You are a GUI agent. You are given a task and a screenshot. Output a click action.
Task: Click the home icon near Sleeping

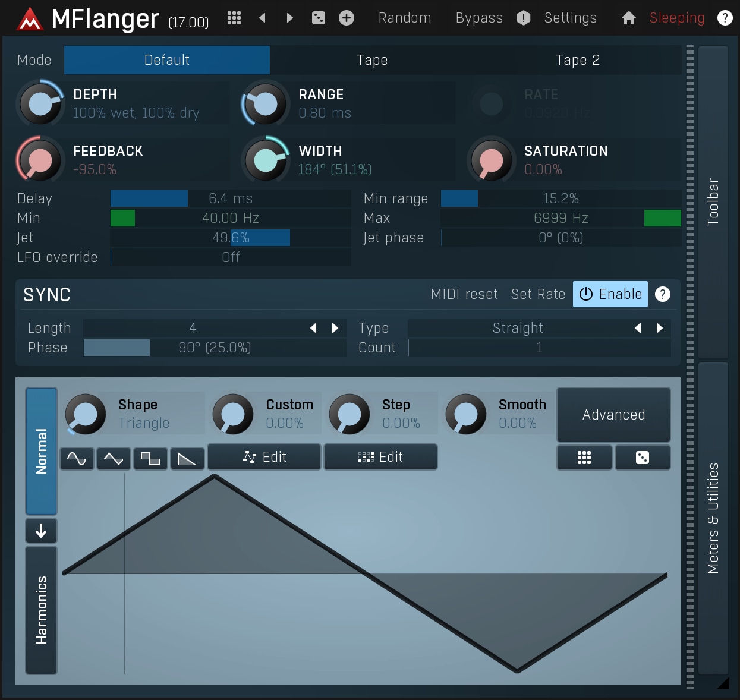[628, 18]
